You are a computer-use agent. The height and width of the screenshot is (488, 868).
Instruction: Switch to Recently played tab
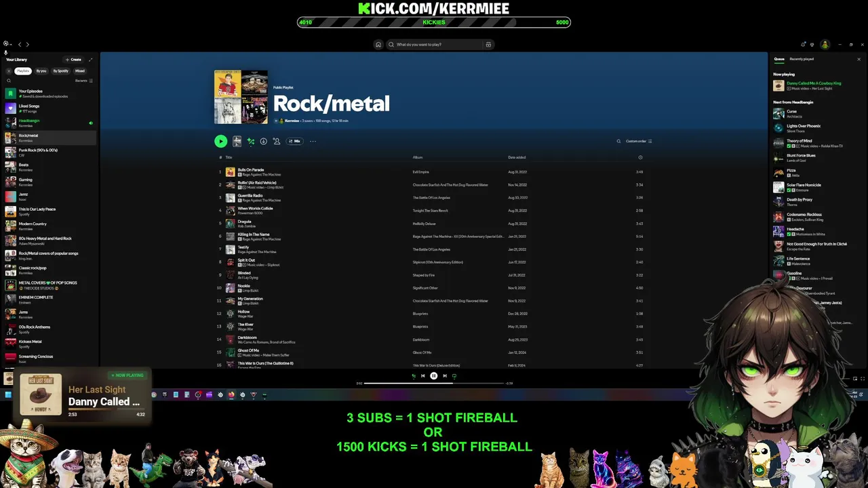(x=802, y=59)
